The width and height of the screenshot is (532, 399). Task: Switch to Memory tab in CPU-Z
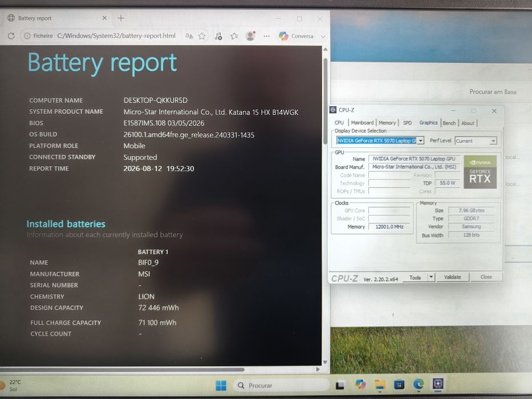coord(387,123)
